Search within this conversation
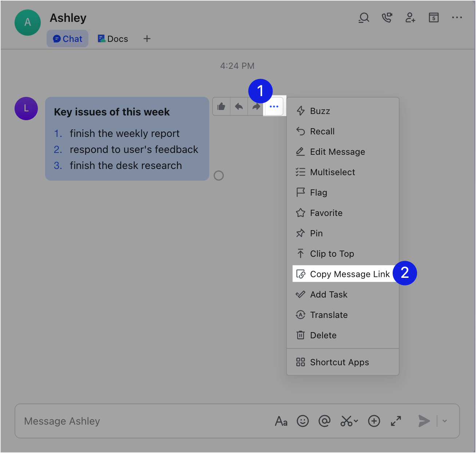476x453 pixels. pos(364,17)
